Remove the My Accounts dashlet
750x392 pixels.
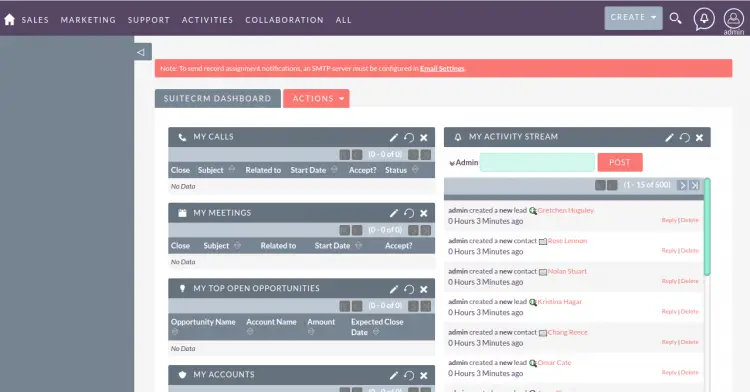(424, 376)
